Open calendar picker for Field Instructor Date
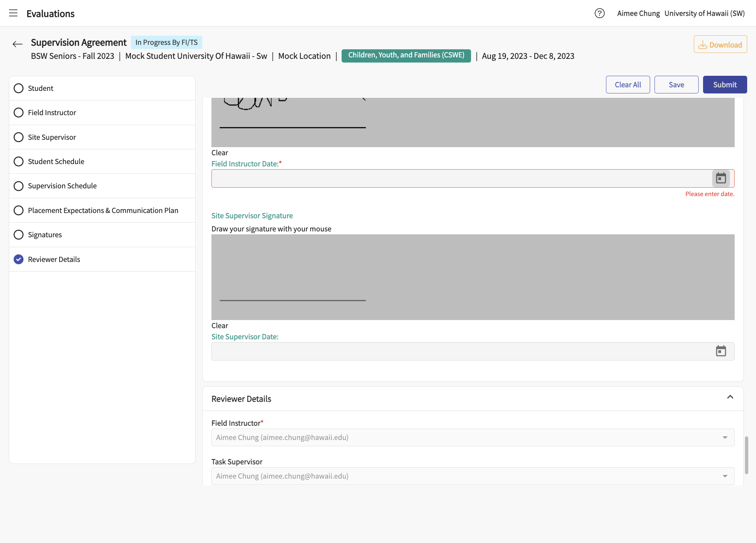 [x=721, y=178]
